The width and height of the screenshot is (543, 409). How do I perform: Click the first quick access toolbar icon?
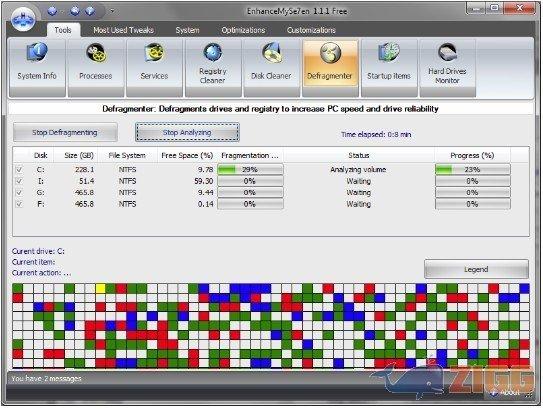52,11
